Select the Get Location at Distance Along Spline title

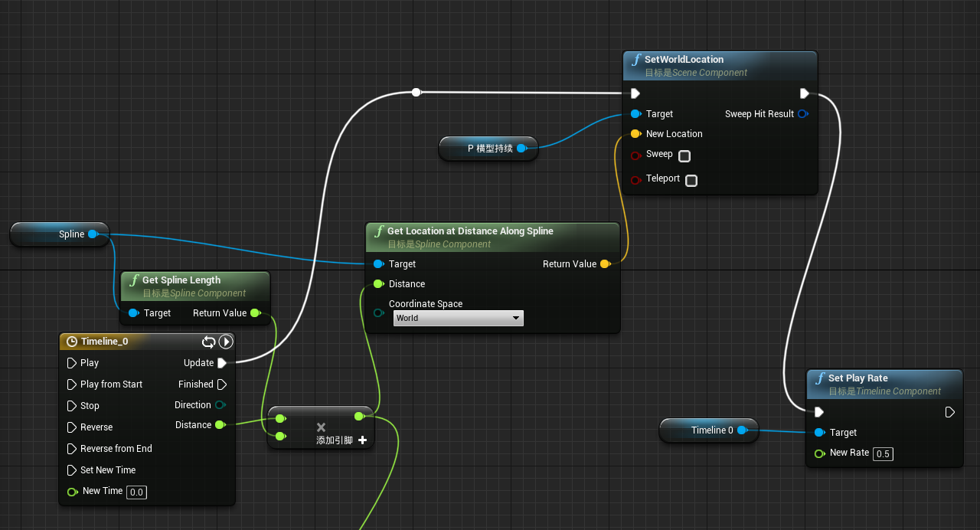469,231
